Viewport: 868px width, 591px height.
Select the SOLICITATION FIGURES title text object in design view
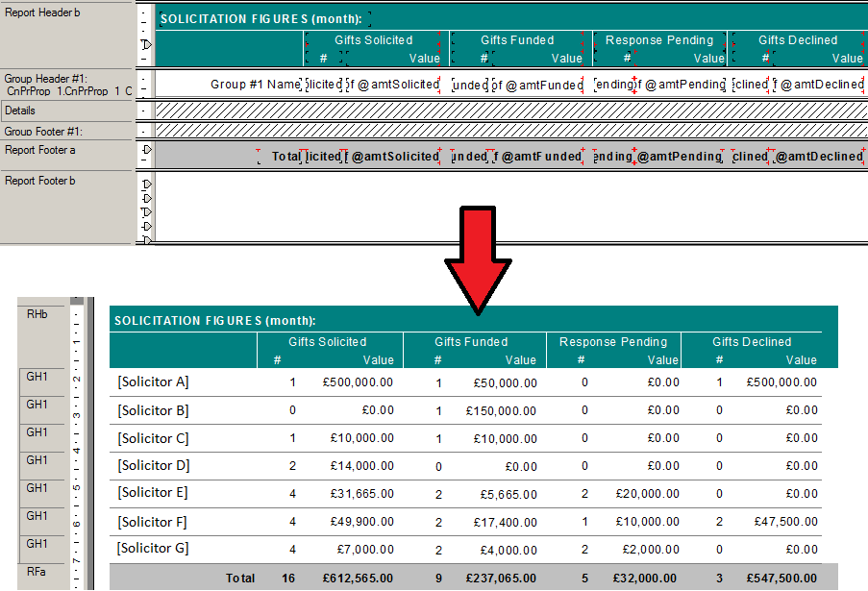tap(260, 19)
